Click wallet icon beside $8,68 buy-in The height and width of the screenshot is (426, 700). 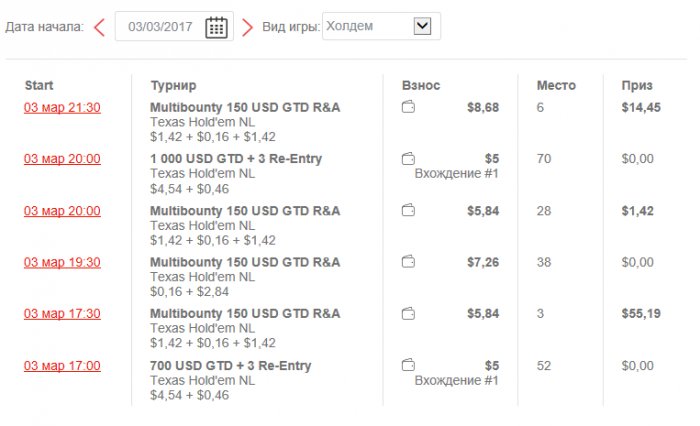coord(408,107)
